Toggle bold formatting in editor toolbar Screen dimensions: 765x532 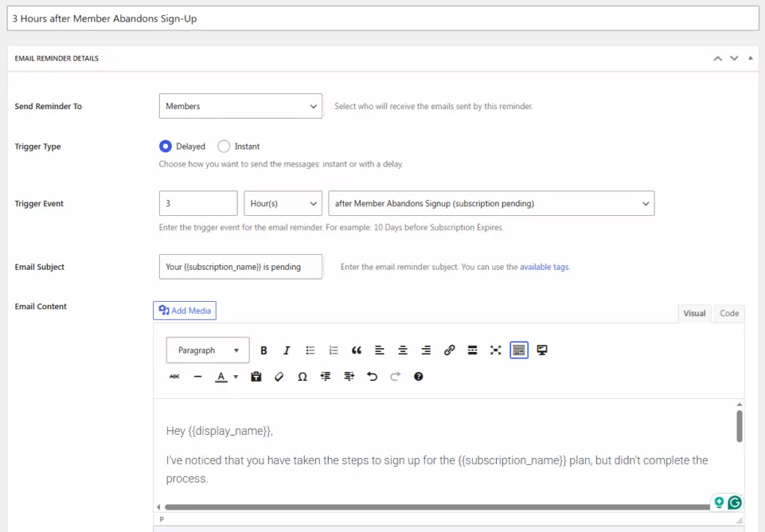[x=264, y=350]
